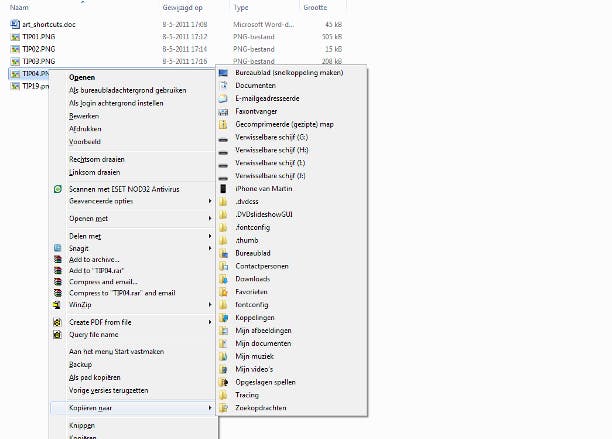Select Add to "TIP04.rar"

[x=96, y=270]
